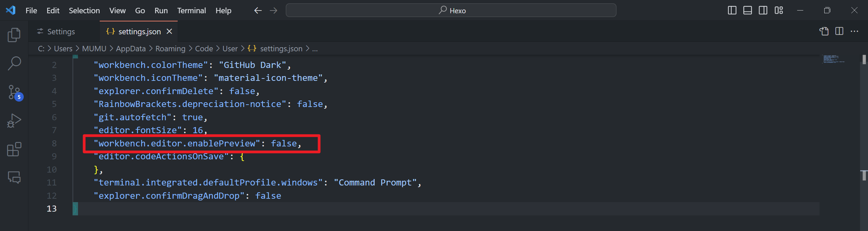Open the Terminal menu

[191, 11]
